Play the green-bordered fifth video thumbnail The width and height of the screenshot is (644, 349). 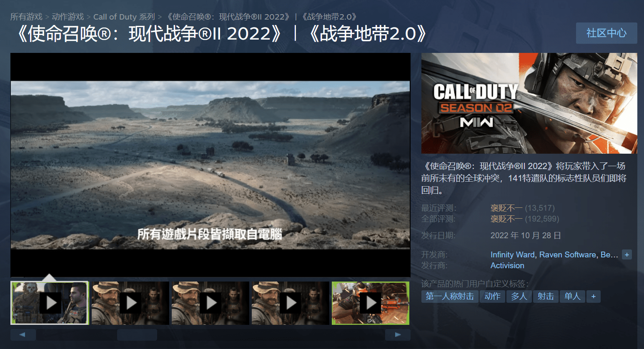tap(371, 303)
